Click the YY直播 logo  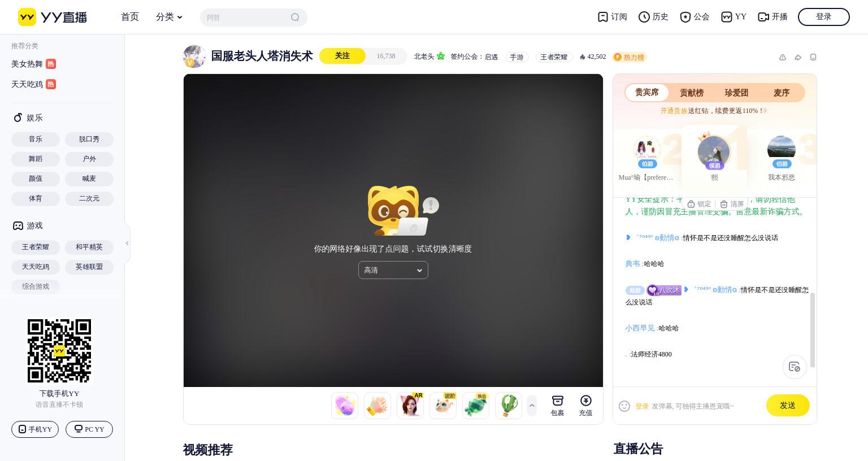[53, 17]
